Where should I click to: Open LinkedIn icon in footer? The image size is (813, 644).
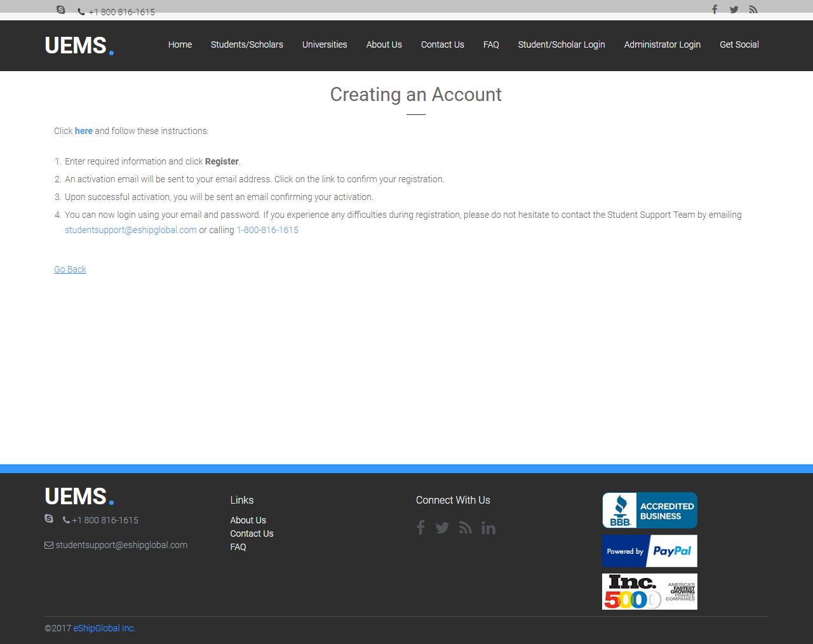(488, 528)
